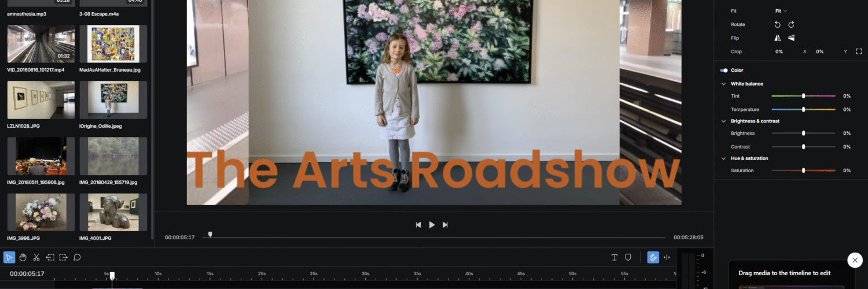The height and width of the screenshot is (289, 868).
Task: Select the arrow selection tool
Action: click(9, 257)
